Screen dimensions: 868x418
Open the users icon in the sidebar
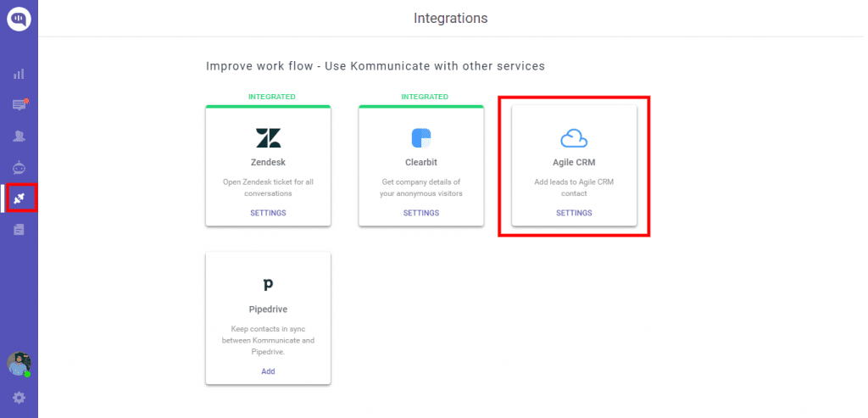click(x=19, y=137)
